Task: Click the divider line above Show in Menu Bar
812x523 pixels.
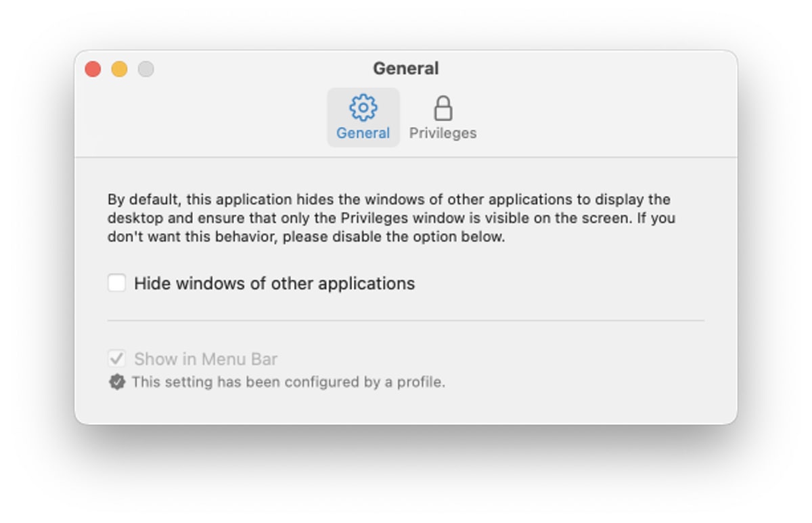Action: pyautogui.click(x=406, y=321)
